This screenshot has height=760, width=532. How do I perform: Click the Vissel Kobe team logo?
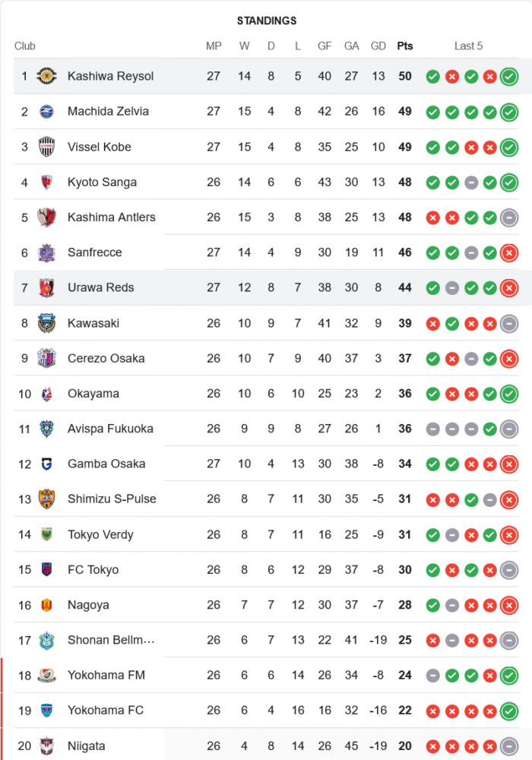click(47, 147)
